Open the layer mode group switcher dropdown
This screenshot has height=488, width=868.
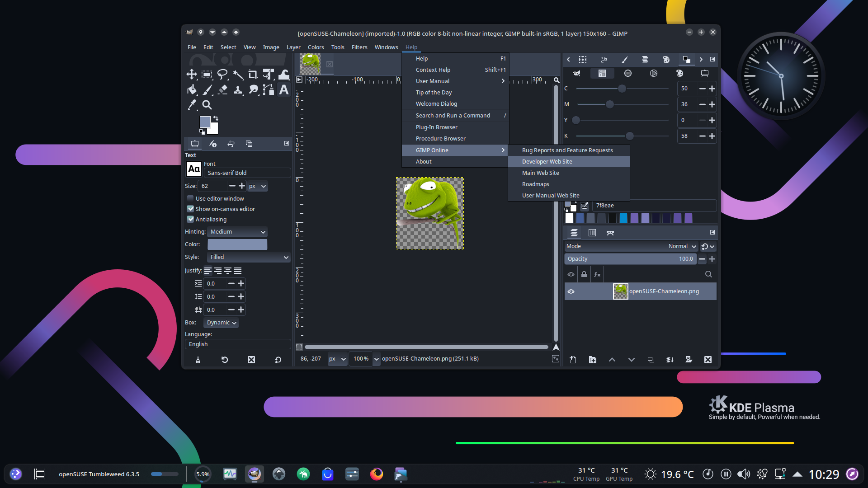(708, 247)
